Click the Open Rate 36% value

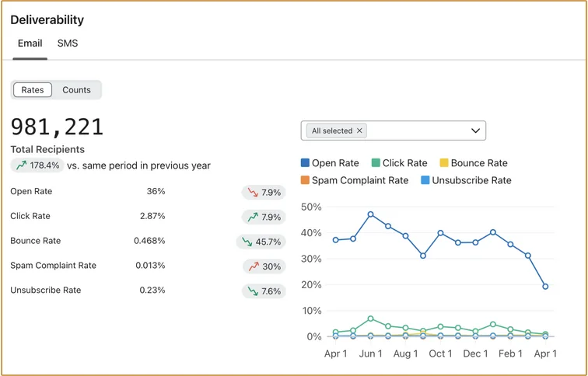pos(156,191)
